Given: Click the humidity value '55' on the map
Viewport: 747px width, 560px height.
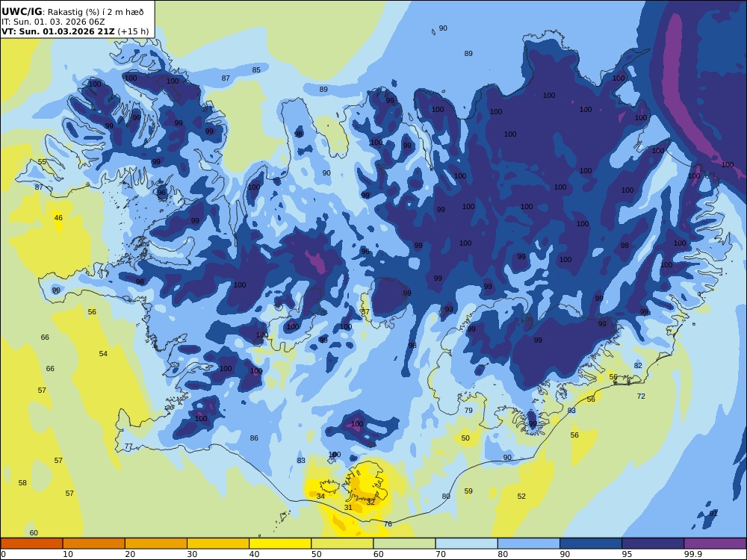Looking at the screenshot, I should [x=42, y=161].
